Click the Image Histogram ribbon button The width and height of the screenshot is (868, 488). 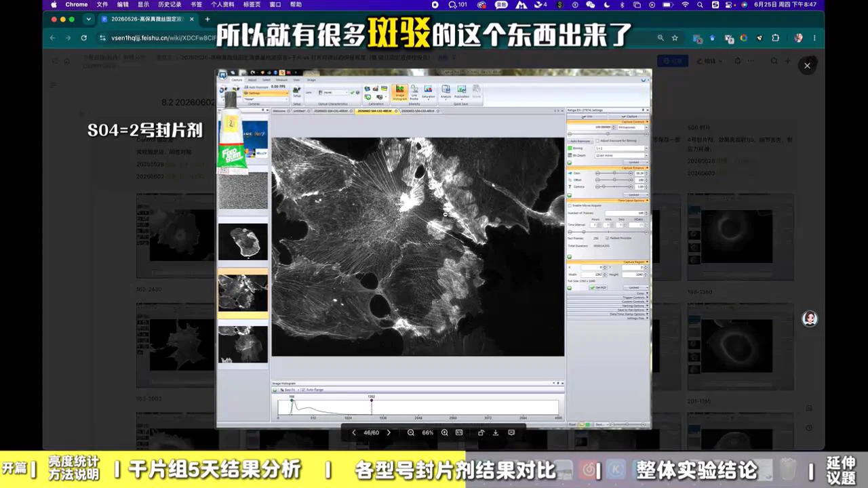pyautogui.click(x=399, y=93)
